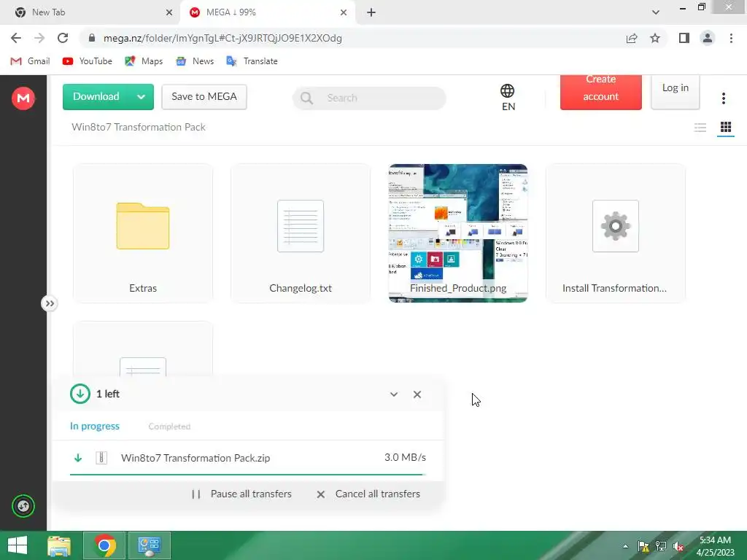Open the Download dropdown arrow
Screen dimensions: 747x560
click(141, 97)
